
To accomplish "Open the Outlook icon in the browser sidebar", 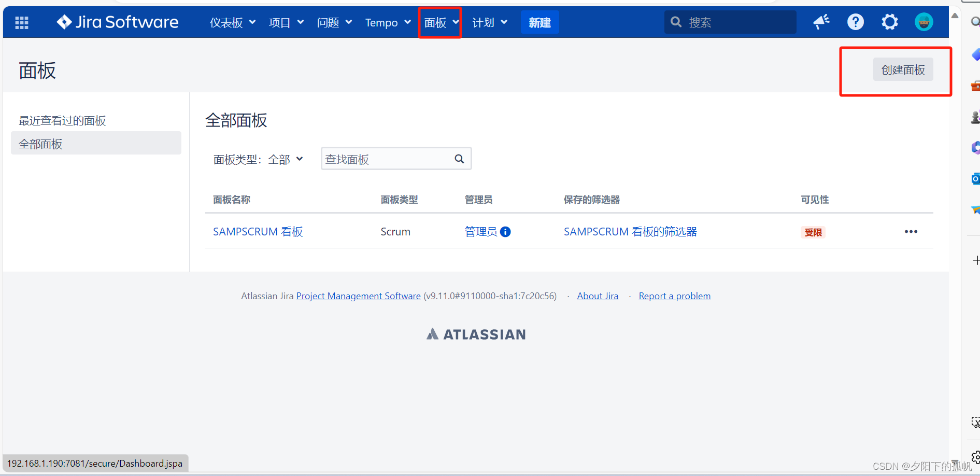I will (975, 179).
